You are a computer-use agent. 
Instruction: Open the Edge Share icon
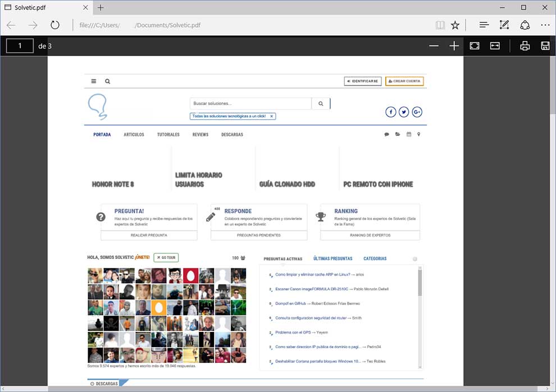pyautogui.click(x=525, y=25)
